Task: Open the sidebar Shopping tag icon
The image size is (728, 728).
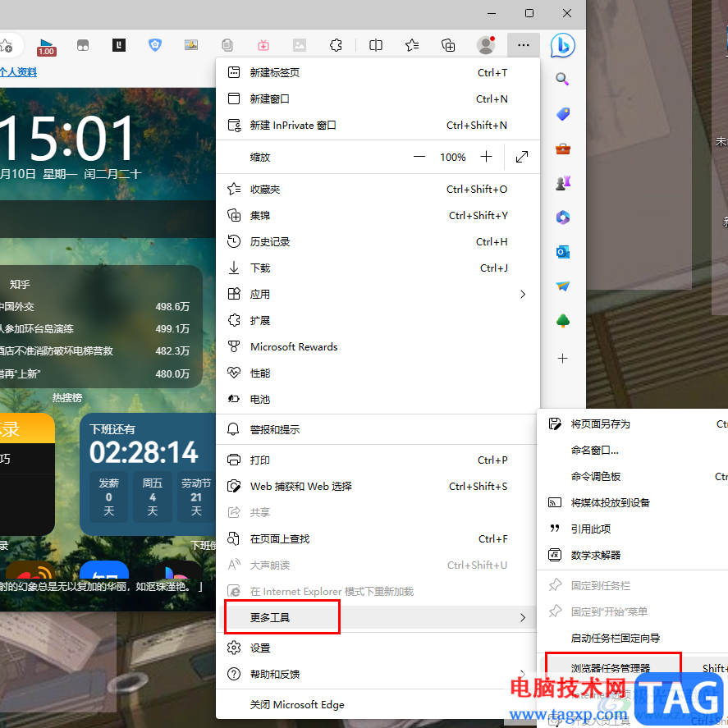Action: [x=563, y=114]
